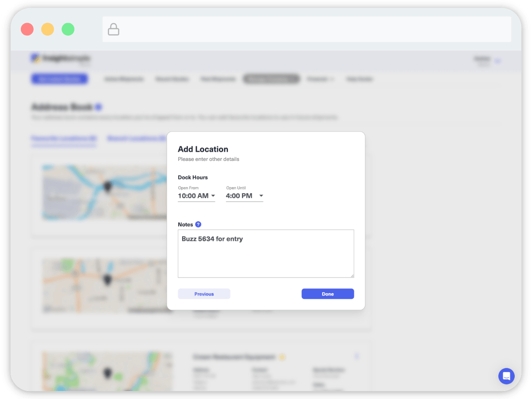Click the padlock icon in address bar

(114, 30)
